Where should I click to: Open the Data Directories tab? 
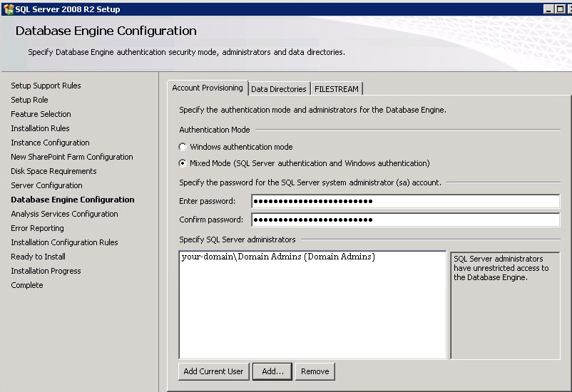pos(279,89)
